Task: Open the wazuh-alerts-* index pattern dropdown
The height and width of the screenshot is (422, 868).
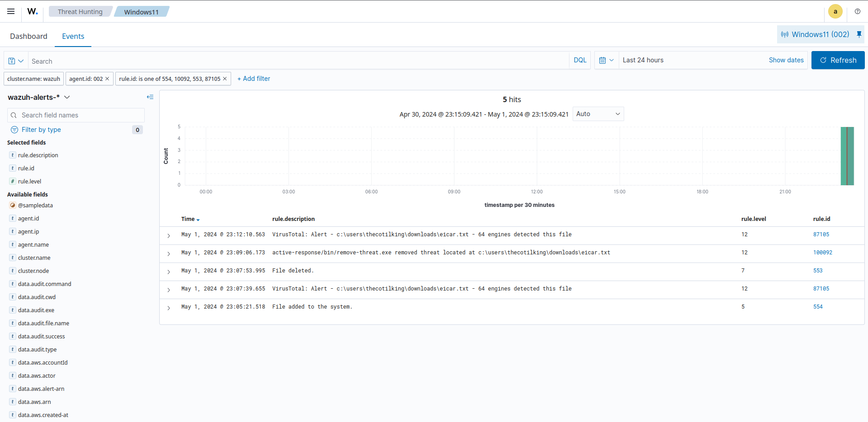Action: 39,97
